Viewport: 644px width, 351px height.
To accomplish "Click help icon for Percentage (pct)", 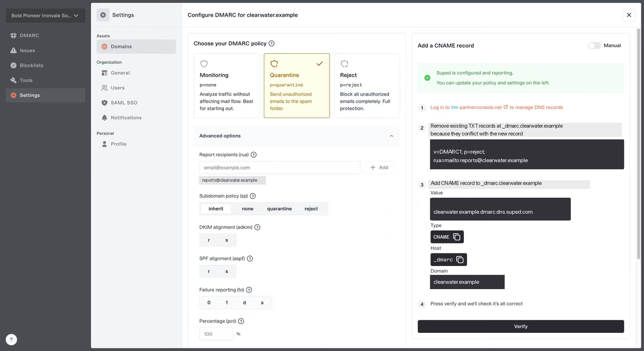I will 240,321.
